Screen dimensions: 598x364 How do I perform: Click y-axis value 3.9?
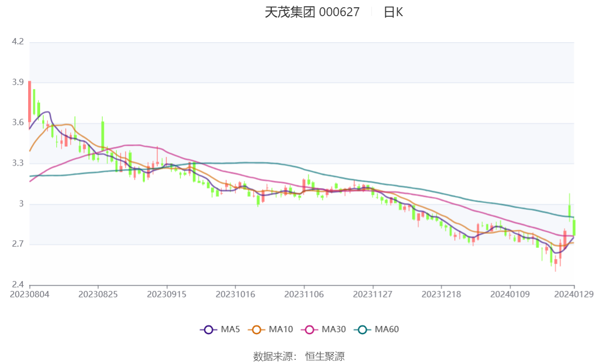[x=18, y=82]
